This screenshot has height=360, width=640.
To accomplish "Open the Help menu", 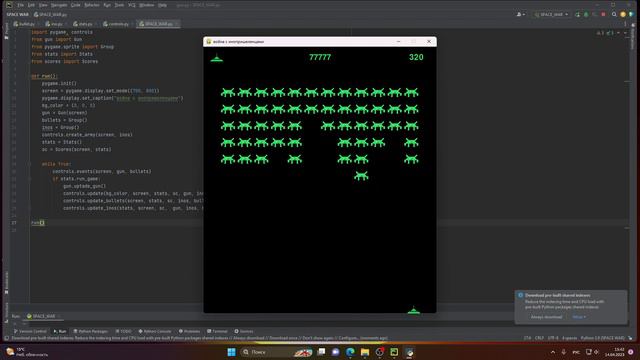I will click(162, 5).
